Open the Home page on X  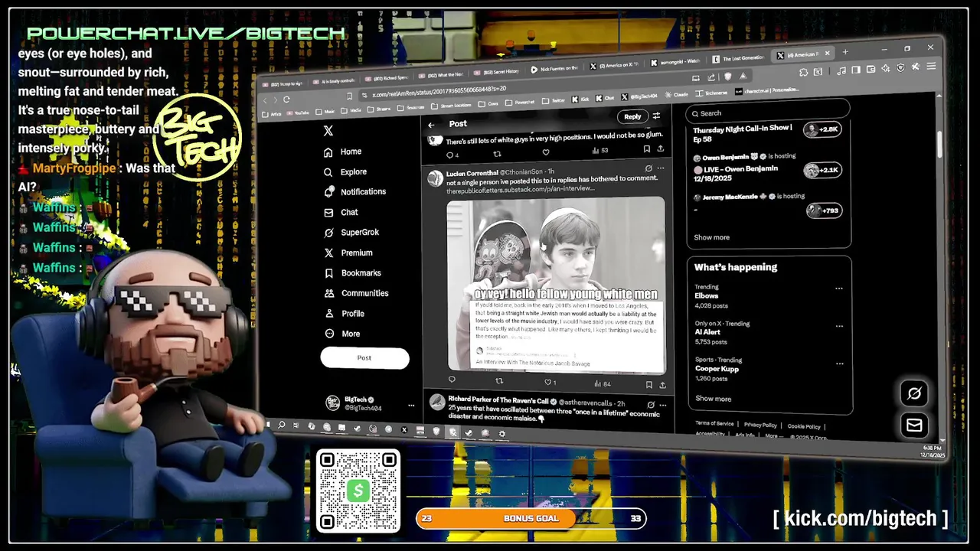[343, 152]
